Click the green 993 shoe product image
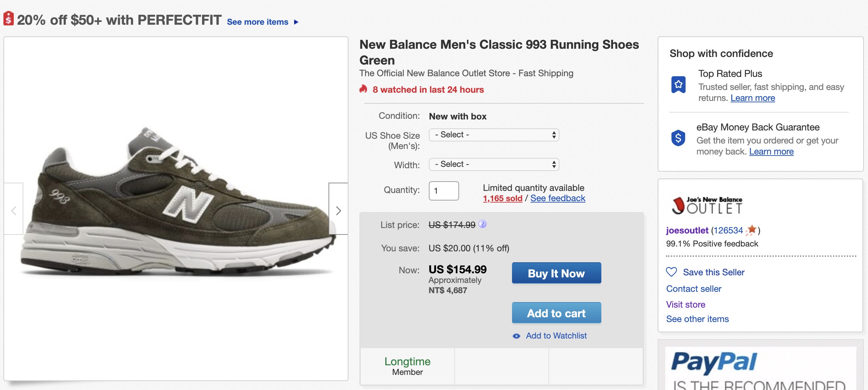This screenshot has height=390, width=868. click(175, 206)
